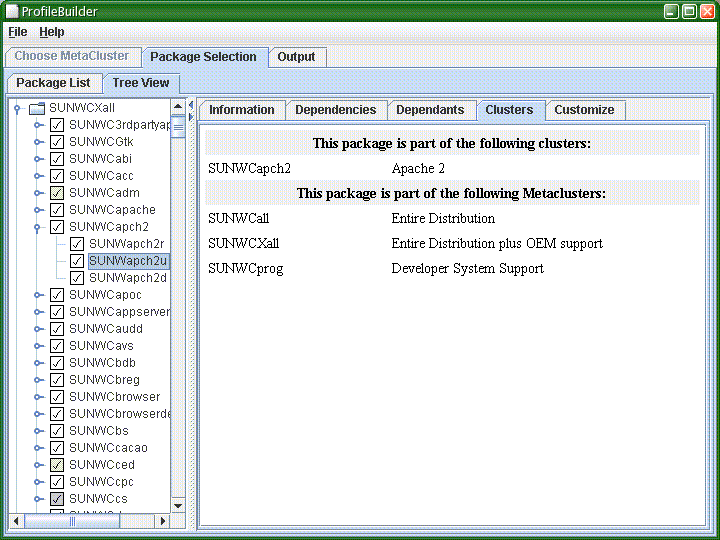Toggle the SUNWCabi checkbox
This screenshot has height=540, width=720.
point(57,159)
